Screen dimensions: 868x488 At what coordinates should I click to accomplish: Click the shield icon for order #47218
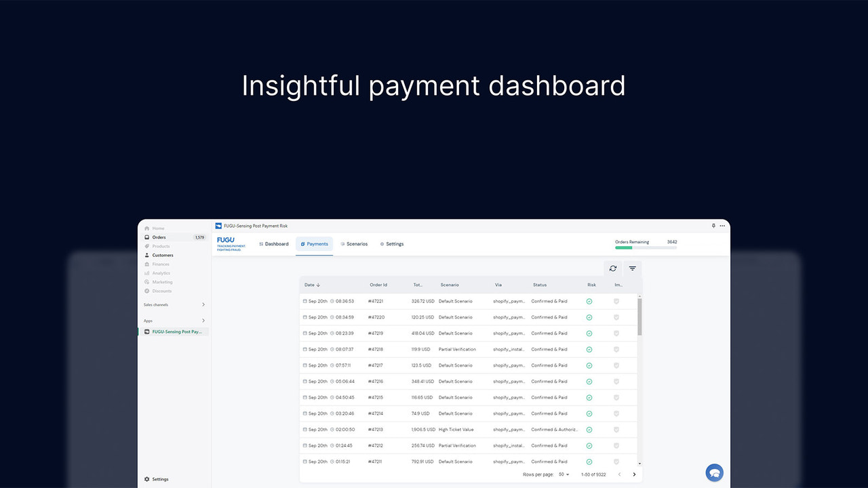616,349
